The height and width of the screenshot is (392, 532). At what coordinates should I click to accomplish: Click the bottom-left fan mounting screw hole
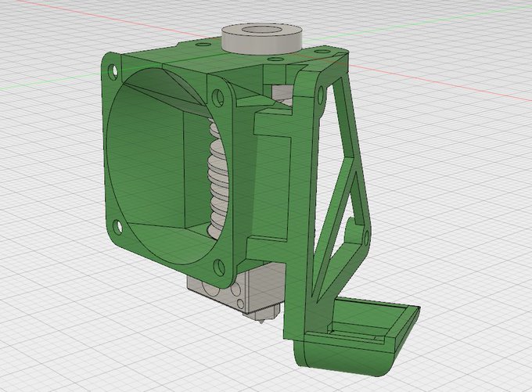click(x=117, y=227)
